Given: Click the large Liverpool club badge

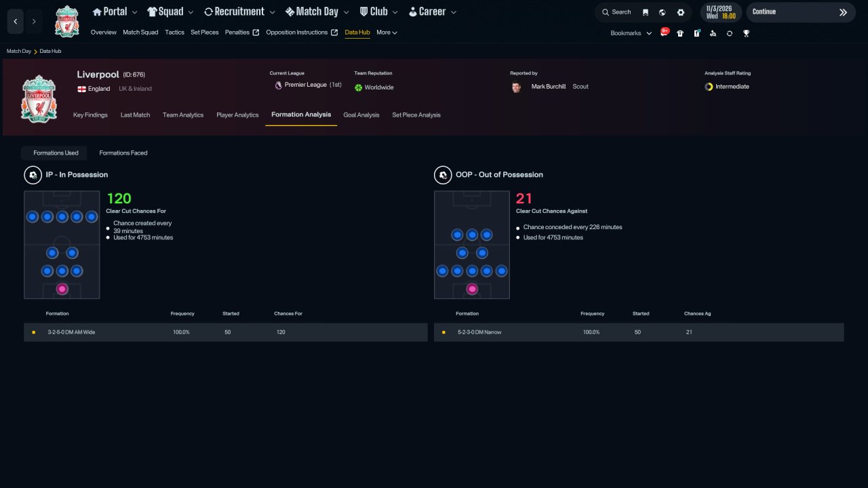Looking at the screenshot, I should point(39,98).
